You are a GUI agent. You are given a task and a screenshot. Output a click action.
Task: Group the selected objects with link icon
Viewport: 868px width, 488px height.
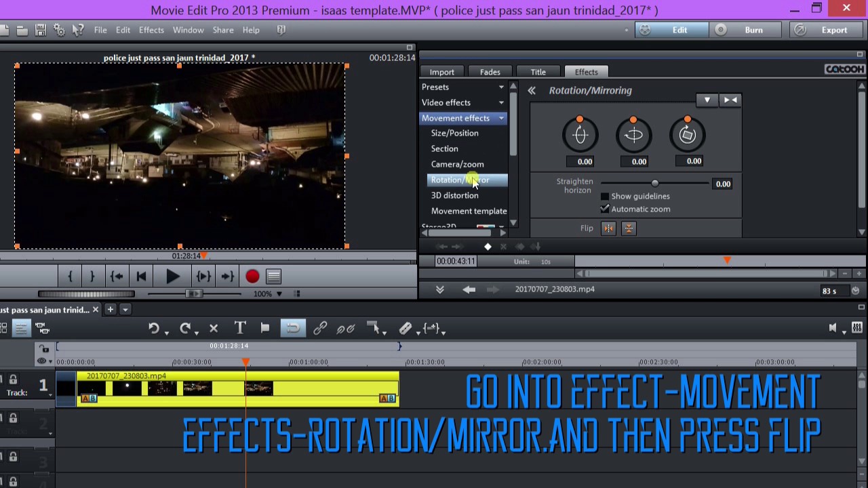tap(320, 329)
